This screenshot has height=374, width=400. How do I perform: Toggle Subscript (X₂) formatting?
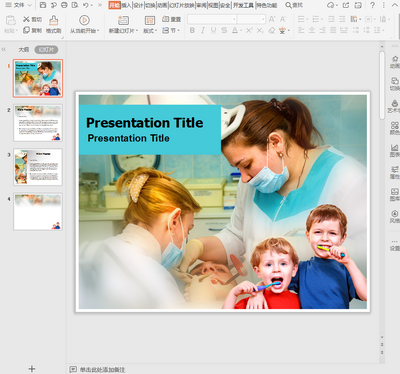pos(260,30)
